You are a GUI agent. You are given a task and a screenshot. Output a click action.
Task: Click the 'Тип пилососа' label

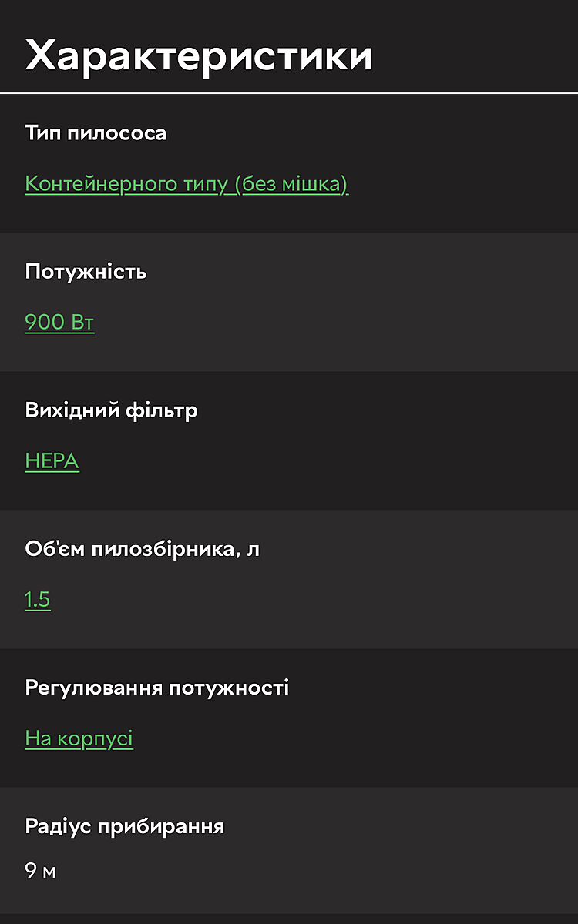[96, 133]
